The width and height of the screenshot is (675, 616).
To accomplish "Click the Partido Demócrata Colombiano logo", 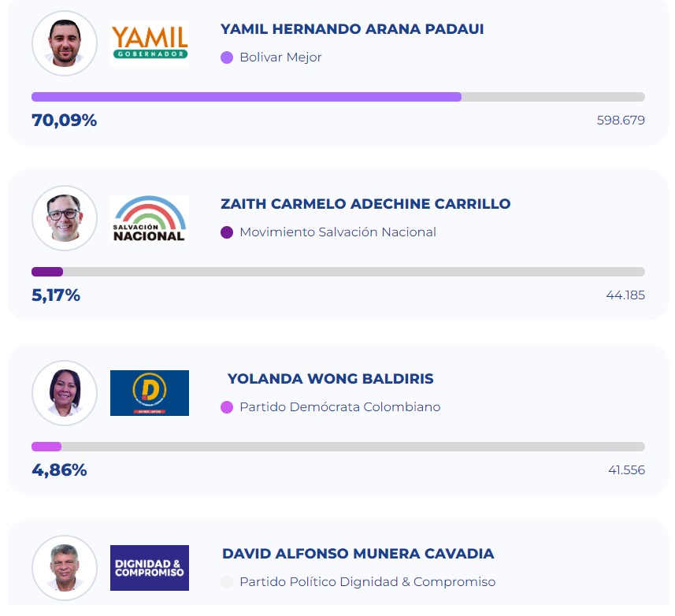I will (150, 393).
